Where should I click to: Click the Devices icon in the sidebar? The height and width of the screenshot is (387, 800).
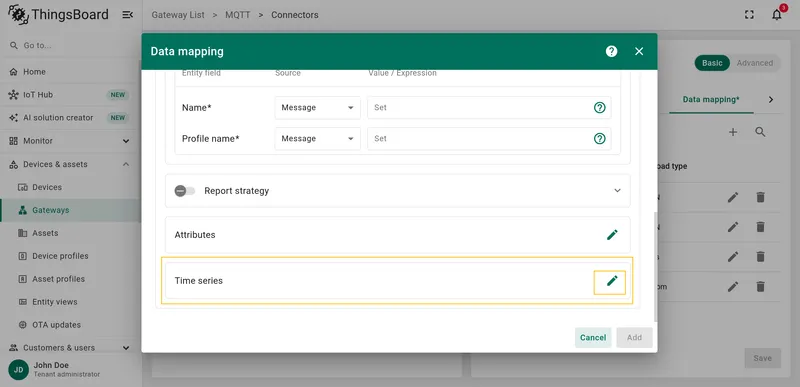pos(22,187)
